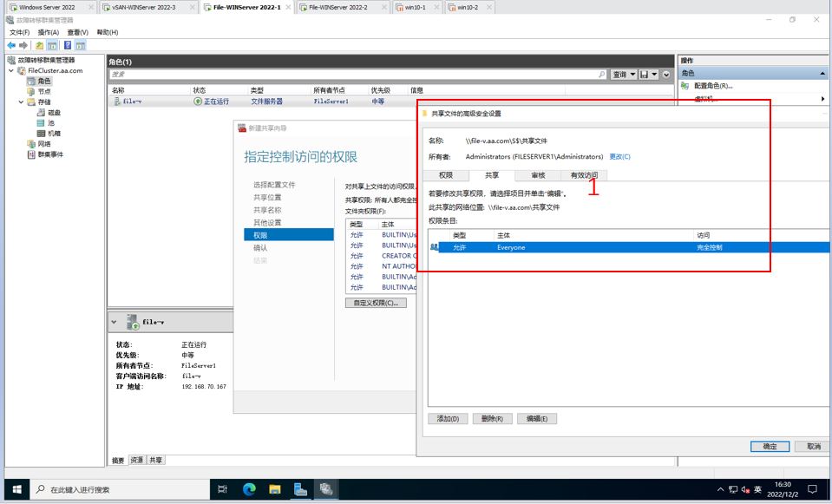Click the Back navigation arrow on the console toolbar
Screen dimensions: 832x504
point(10,43)
